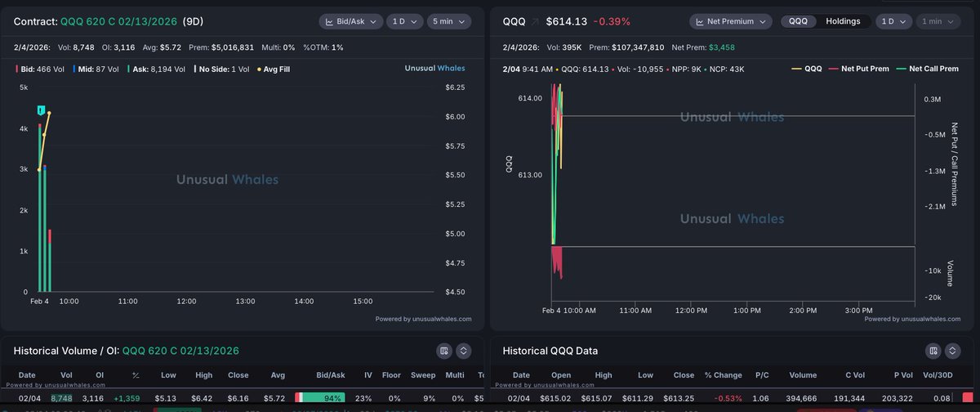The height and width of the screenshot is (412, 980).
Task: Open columns settings for Historical QQQ Data
Action: [x=935, y=351]
